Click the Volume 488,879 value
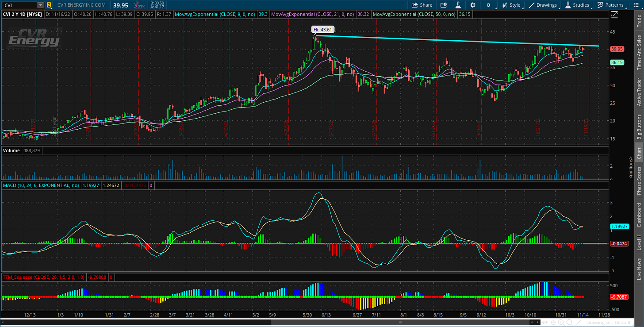 (32, 150)
